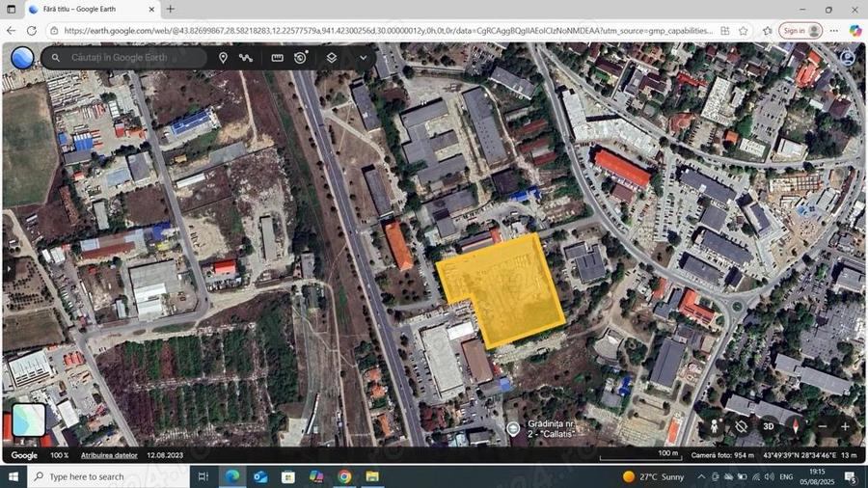Click the account avatar on the map
Screen dimensions: 868x488
coord(848,58)
